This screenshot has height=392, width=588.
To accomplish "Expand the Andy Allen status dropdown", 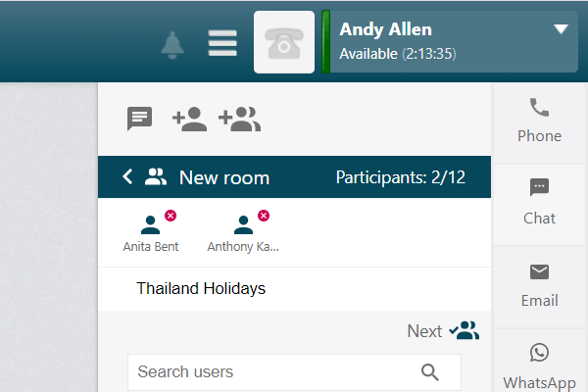I will [x=561, y=28].
